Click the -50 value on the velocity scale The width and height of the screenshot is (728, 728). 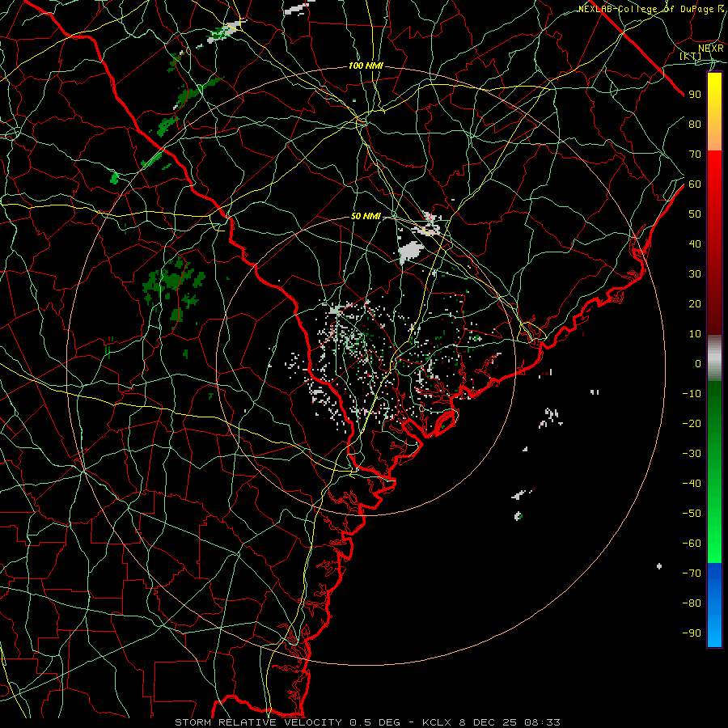[692, 514]
